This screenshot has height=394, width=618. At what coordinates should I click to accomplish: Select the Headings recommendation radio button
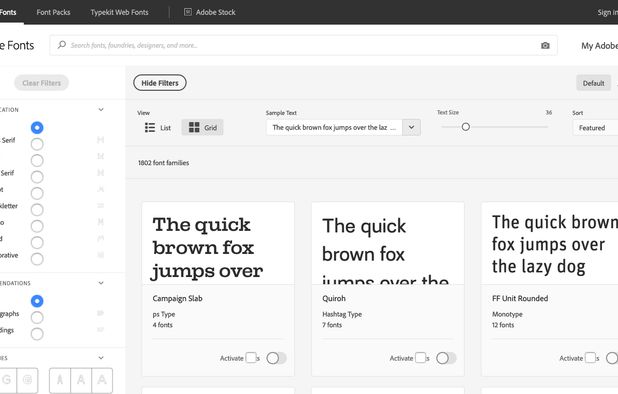coord(37,334)
